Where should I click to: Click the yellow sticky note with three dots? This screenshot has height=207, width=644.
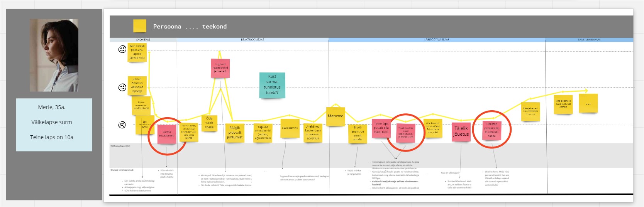coord(588,104)
